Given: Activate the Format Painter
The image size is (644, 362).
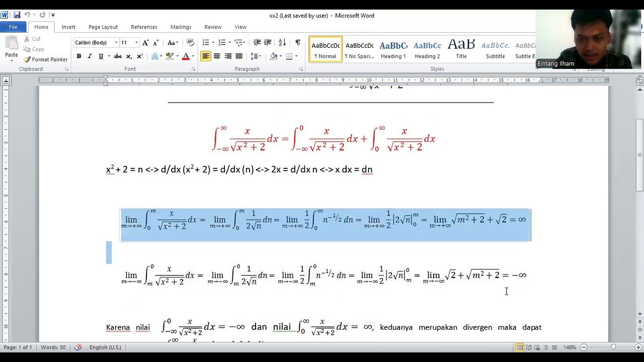Looking at the screenshot, I should click(45, 59).
